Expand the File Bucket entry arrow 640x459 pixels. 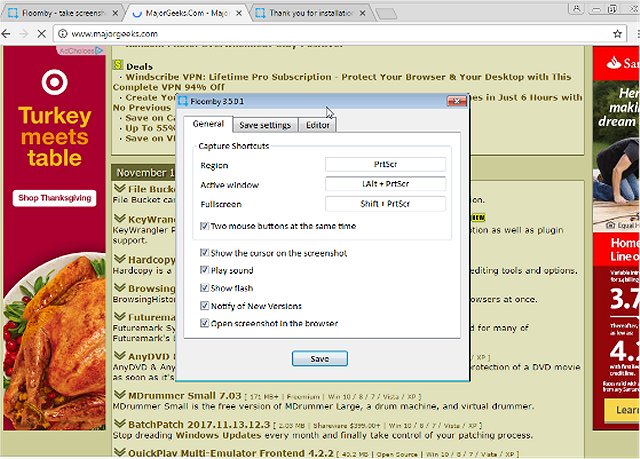coord(120,188)
